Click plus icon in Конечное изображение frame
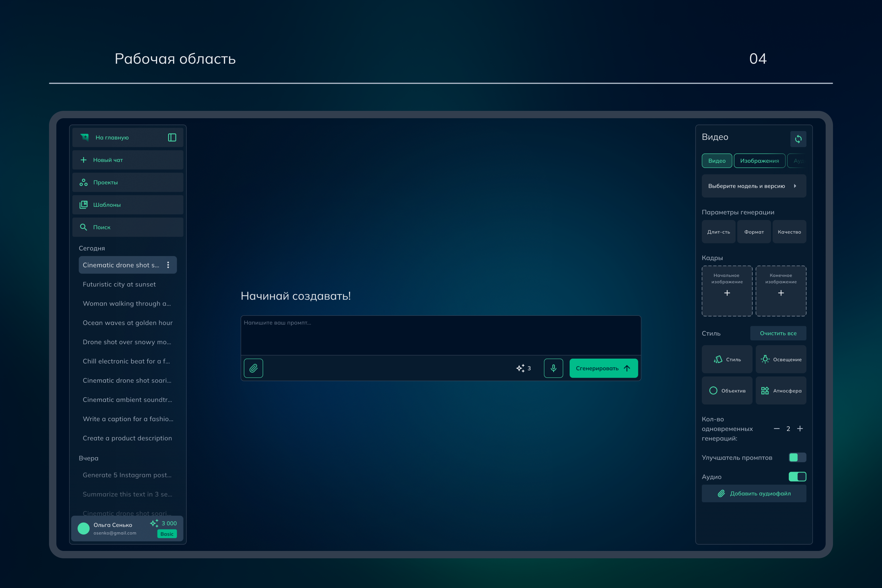The width and height of the screenshot is (882, 588). click(781, 293)
